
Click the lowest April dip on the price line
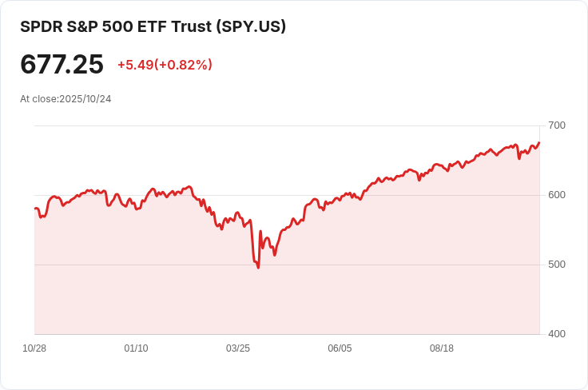[x=258, y=268]
